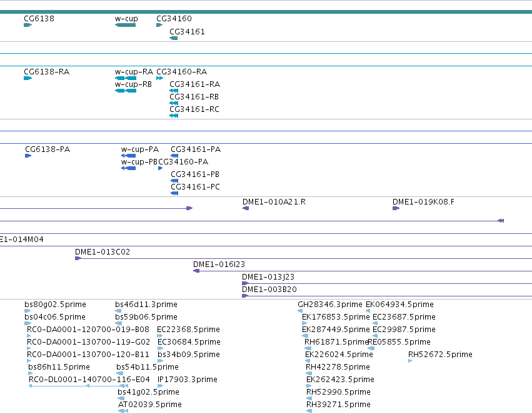Select EST label RH52672.5prime
The image size is (532, 414).
440,355
